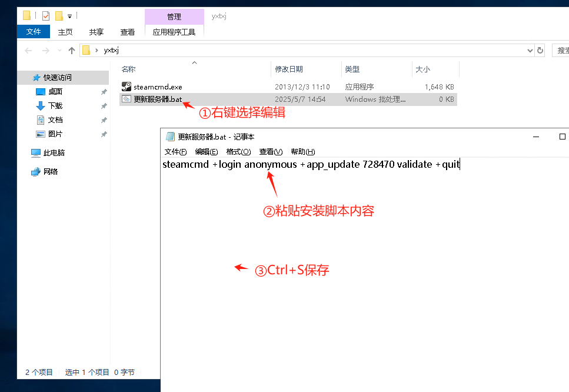Open Notepad's 文件(F) menu
Screen dimensions: 569x392
click(175, 152)
